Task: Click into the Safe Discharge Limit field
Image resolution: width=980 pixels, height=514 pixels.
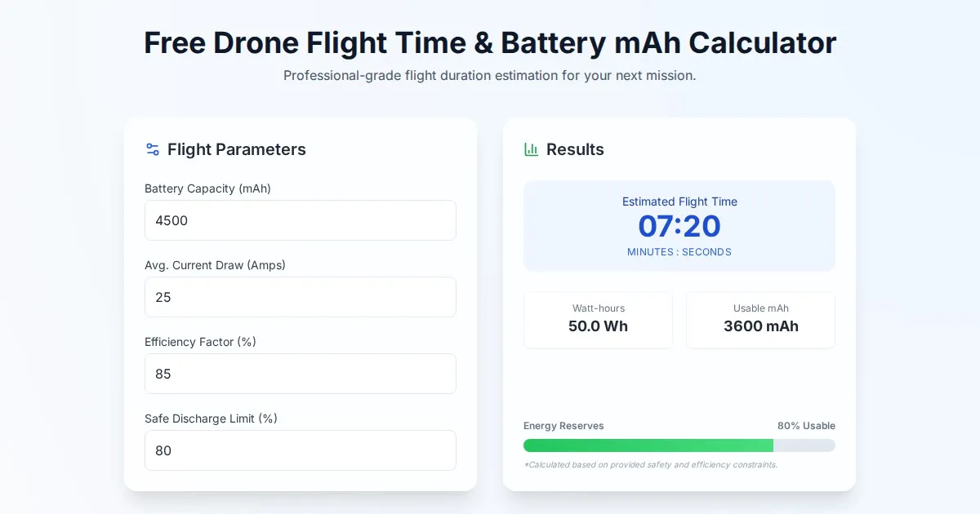Action: pyautogui.click(x=300, y=450)
